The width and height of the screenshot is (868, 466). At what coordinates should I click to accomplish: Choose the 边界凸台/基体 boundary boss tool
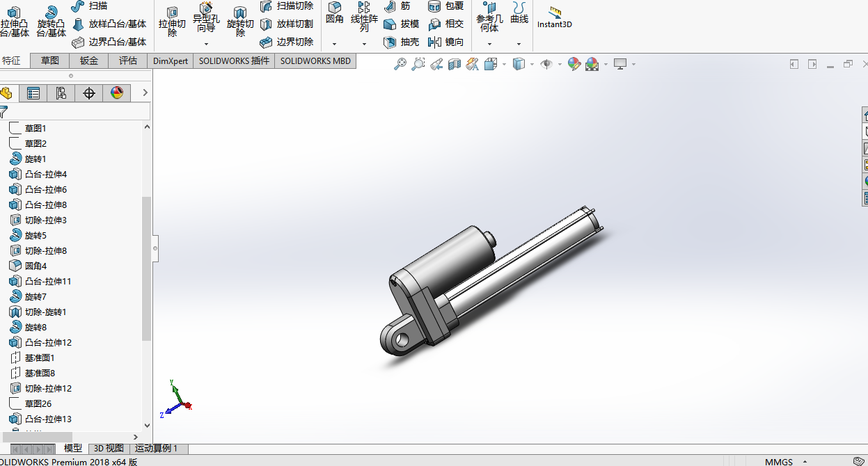click(x=109, y=42)
